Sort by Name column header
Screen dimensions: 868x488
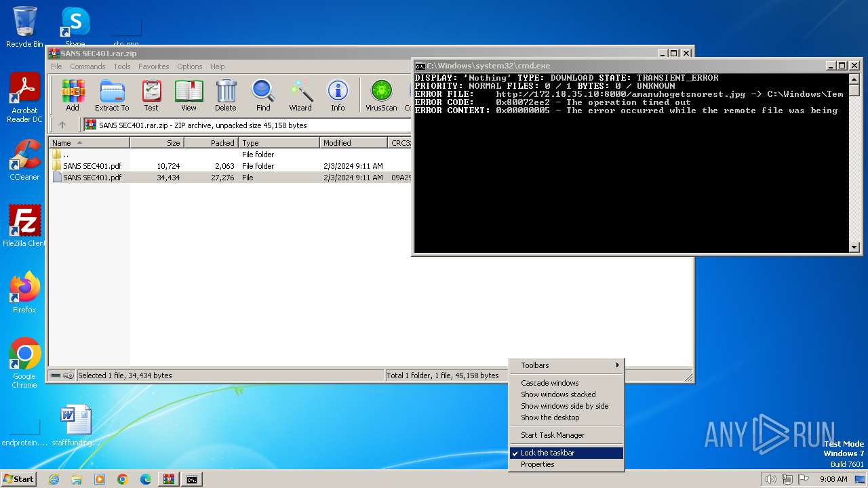[x=89, y=143]
